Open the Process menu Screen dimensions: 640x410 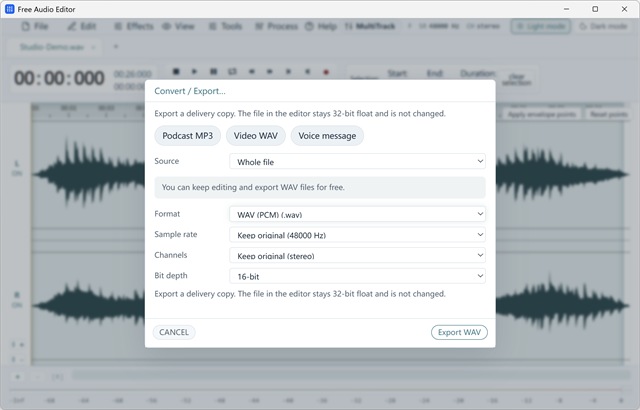click(x=277, y=27)
